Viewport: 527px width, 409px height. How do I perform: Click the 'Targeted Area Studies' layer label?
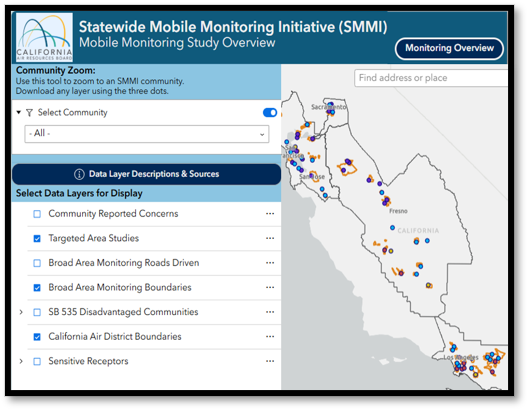point(93,238)
